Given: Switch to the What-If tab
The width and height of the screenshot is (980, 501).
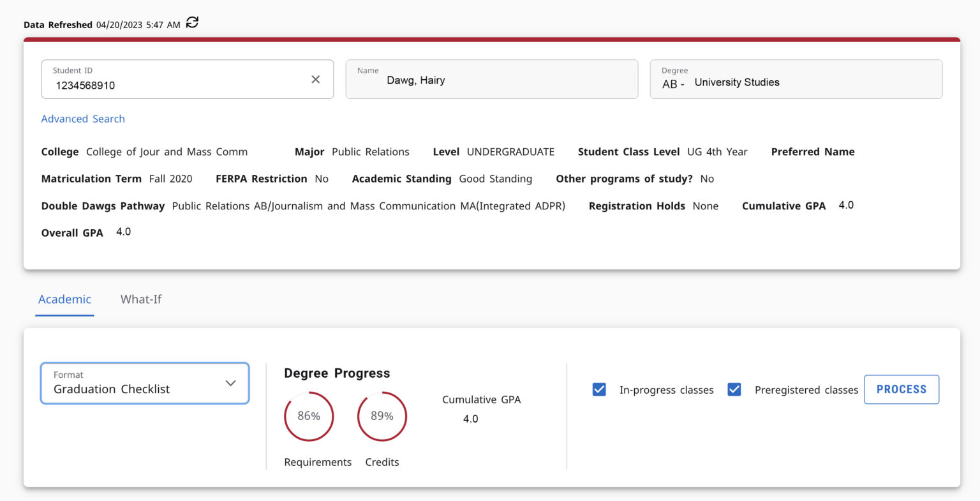Looking at the screenshot, I should click(140, 299).
